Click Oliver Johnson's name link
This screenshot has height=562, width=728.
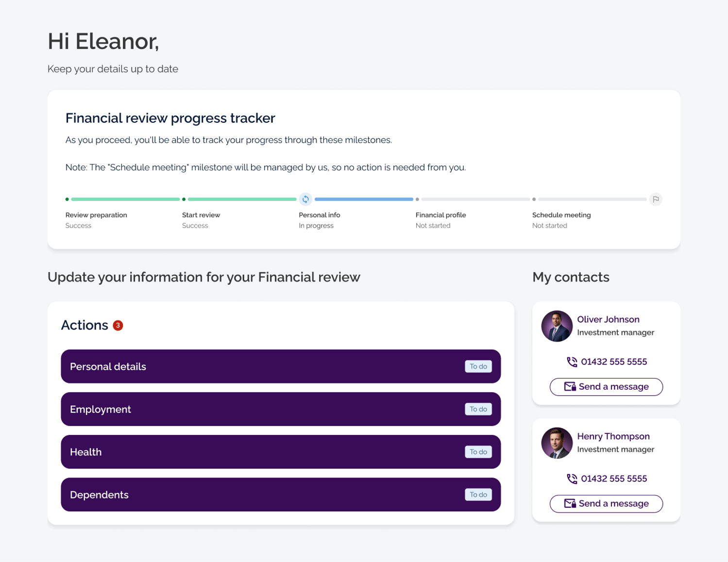tap(608, 319)
